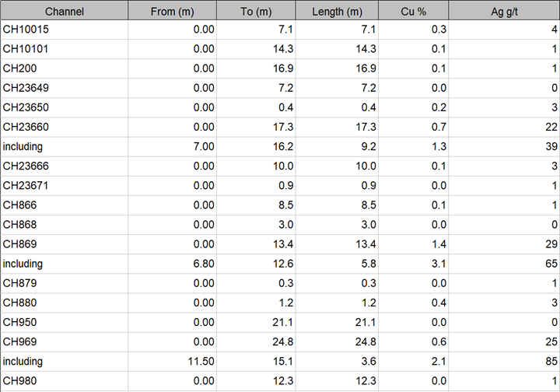Select the CH10015 channel cell
The image size is (560, 392).
click(64, 30)
